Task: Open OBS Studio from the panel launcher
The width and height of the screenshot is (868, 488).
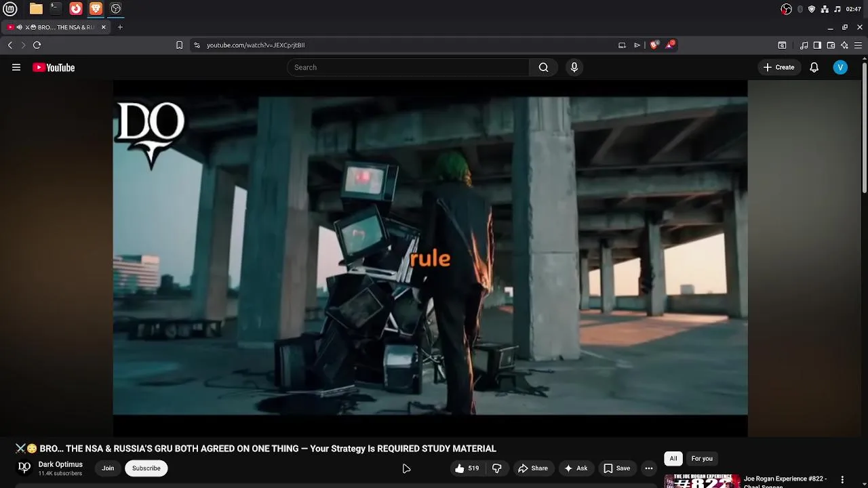Action: coord(116,9)
